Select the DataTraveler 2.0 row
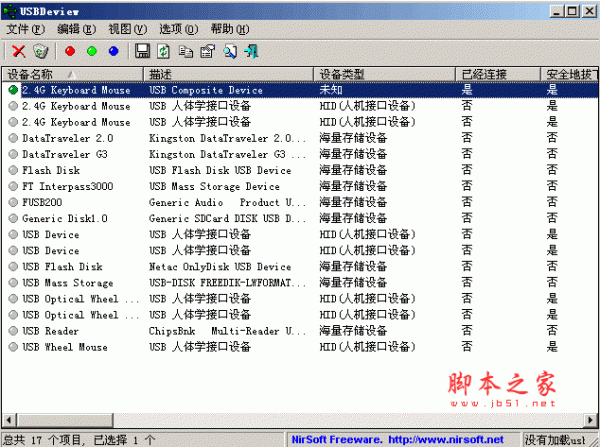 tap(300, 138)
